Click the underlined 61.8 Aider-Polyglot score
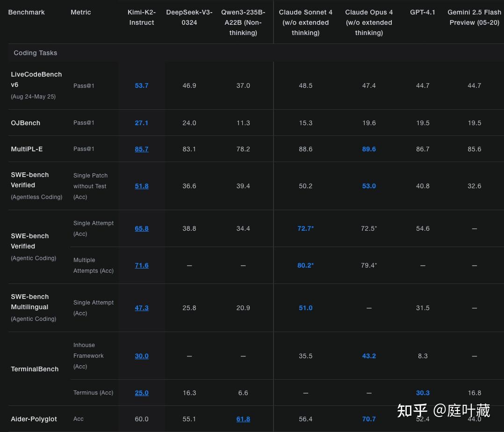 click(243, 419)
